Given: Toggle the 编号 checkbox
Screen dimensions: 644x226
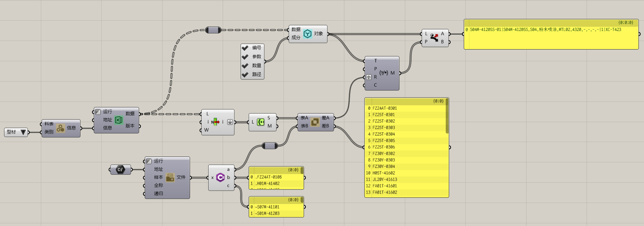Looking at the screenshot, I should click(245, 48).
